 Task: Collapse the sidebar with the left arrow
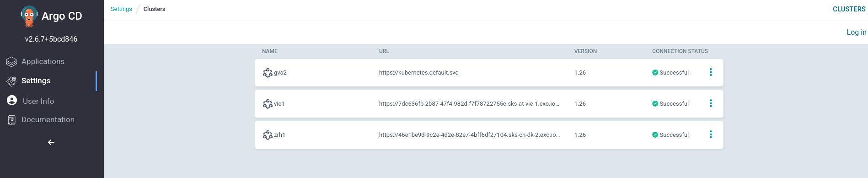[51, 142]
